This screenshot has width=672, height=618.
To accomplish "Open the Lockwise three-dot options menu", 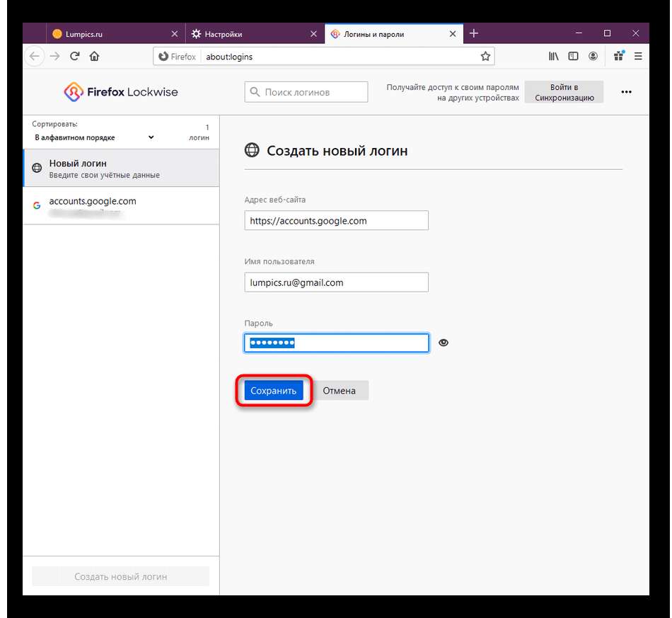I will tap(626, 92).
